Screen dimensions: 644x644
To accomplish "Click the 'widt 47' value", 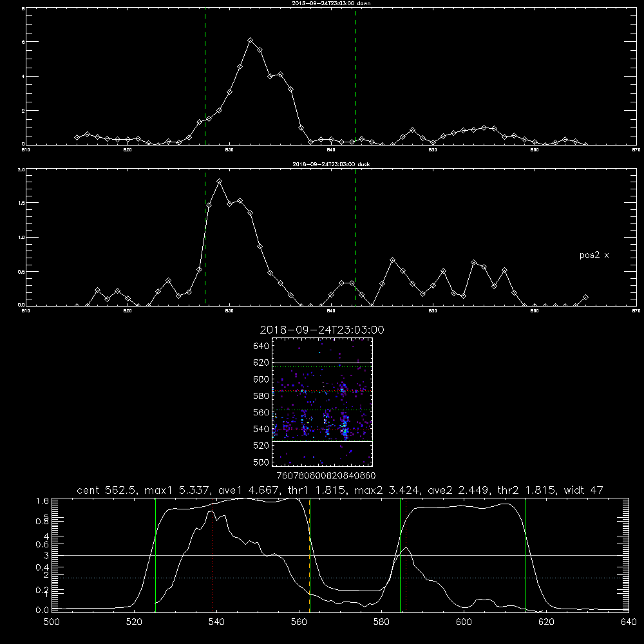I will point(583,490).
